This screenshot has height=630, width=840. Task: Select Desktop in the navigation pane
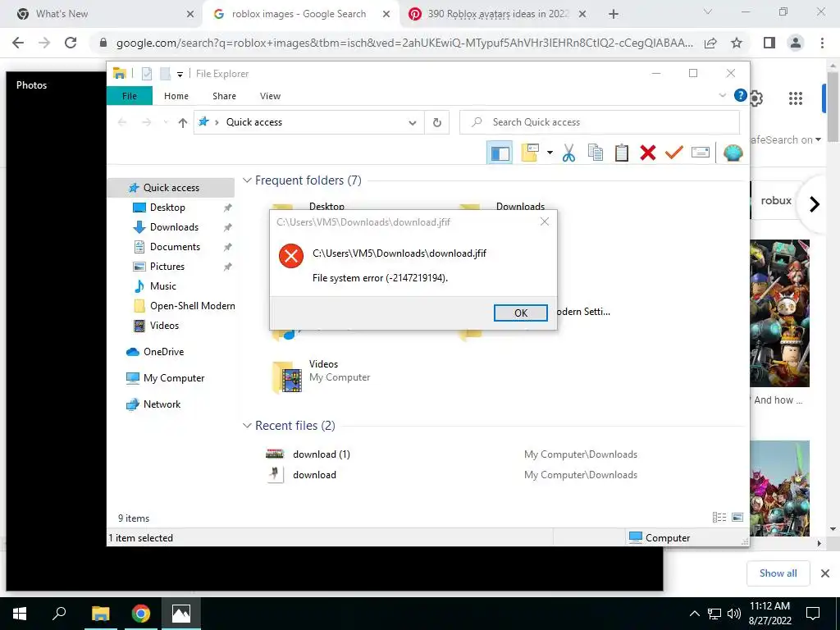point(167,208)
